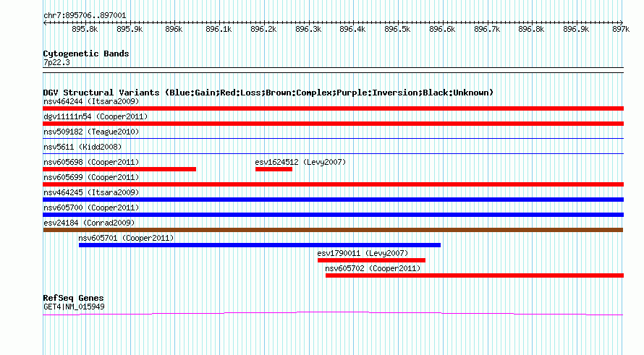Open esv1624512 (Levy2007) variant label
Screen dimensions: 644x355
click(x=300, y=162)
